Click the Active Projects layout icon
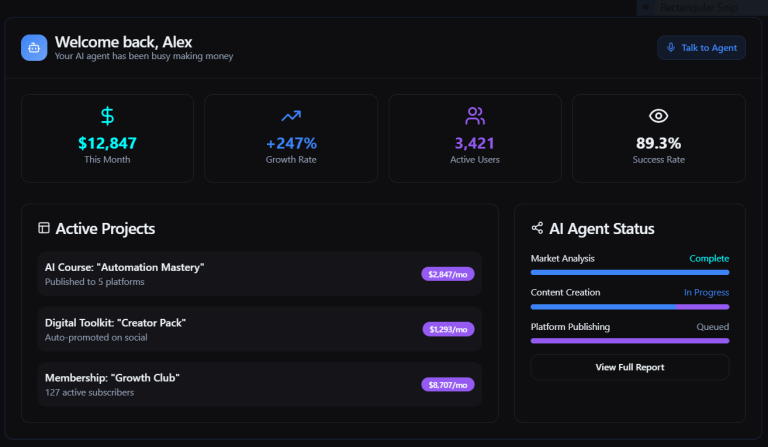The image size is (768, 447). click(44, 228)
